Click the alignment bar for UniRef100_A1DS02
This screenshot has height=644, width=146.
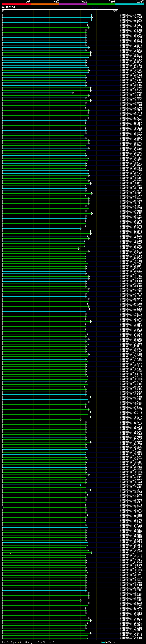pos(42,228)
